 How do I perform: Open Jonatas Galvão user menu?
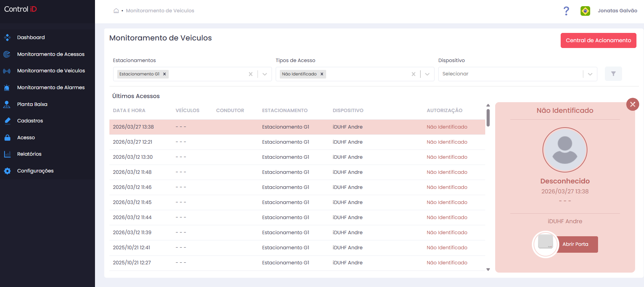pyautogui.click(x=617, y=11)
